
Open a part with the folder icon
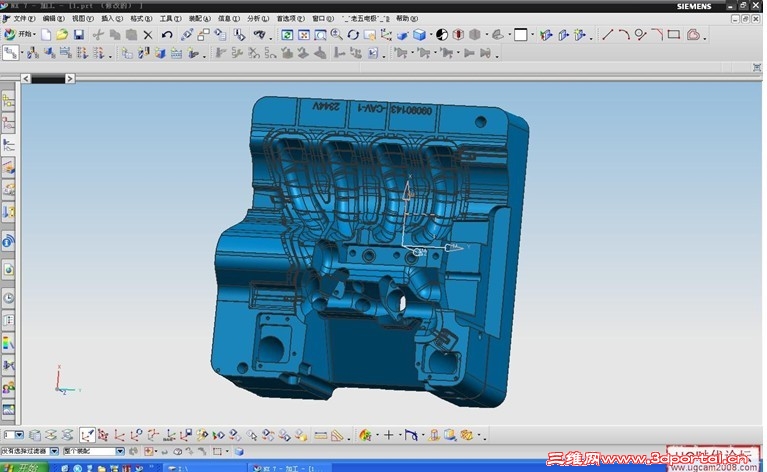point(62,35)
